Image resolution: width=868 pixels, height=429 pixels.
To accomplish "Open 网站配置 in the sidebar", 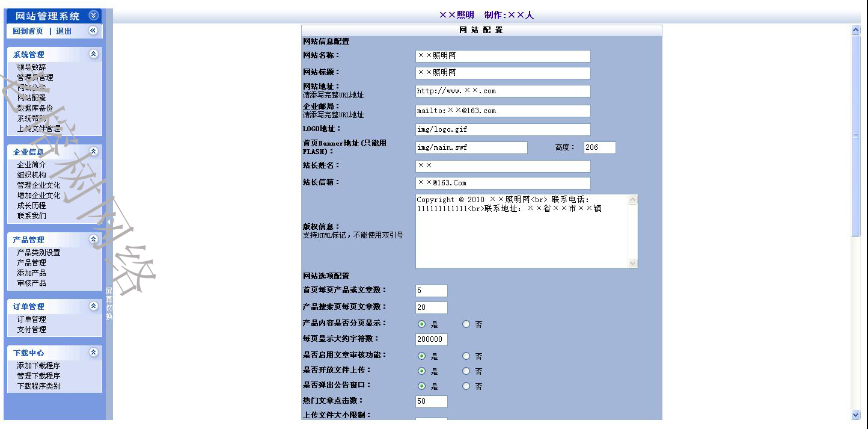I will click(31, 98).
